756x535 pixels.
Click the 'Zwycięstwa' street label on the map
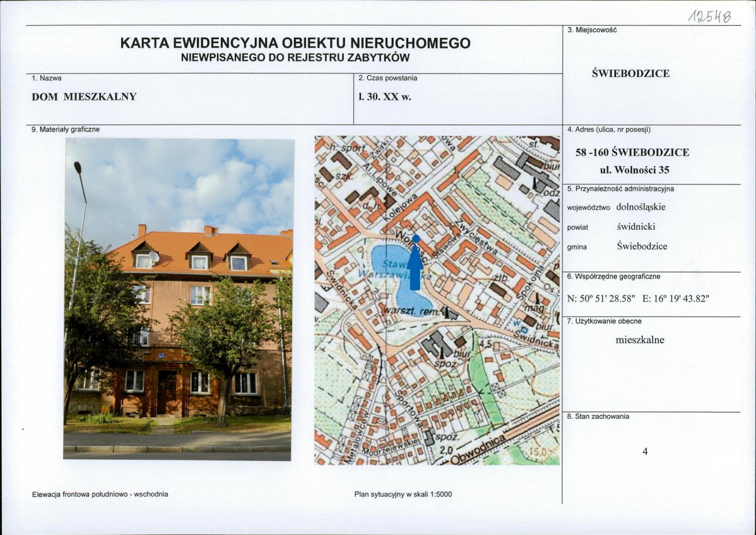(478, 238)
